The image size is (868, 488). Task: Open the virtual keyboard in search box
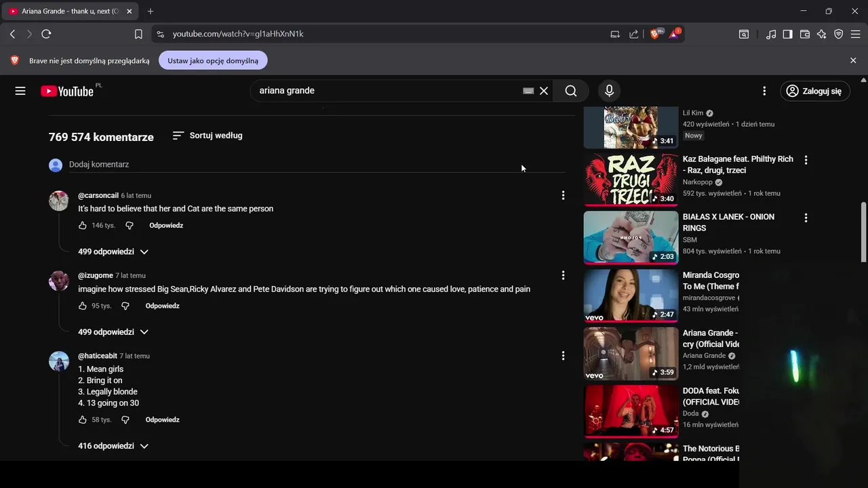click(528, 91)
